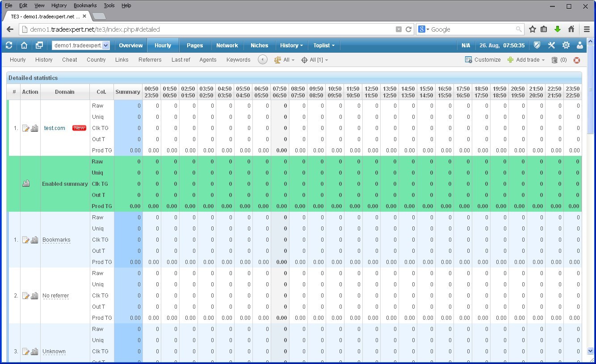Open chart for No referrer row
Image resolution: width=596 pixels, height=364 pixels.
34,296
